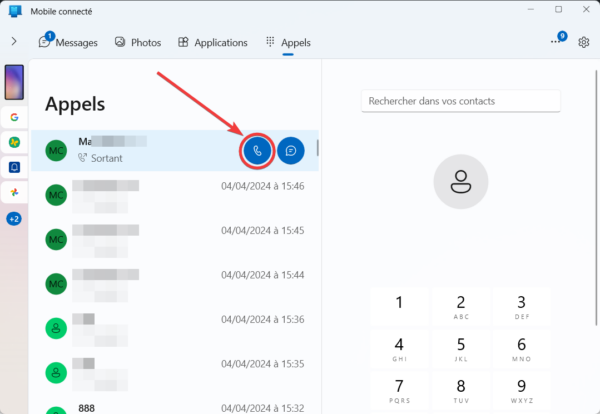Screen dimensions: 600x414
Task: Click the Messages icon with badge 1
Action: [x=46, y=41]
